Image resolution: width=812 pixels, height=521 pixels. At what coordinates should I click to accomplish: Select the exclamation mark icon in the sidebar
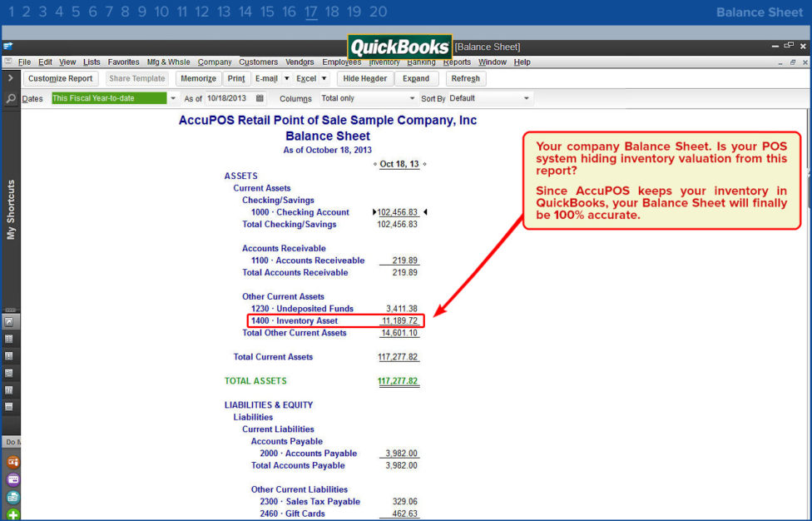pos(9,356)
